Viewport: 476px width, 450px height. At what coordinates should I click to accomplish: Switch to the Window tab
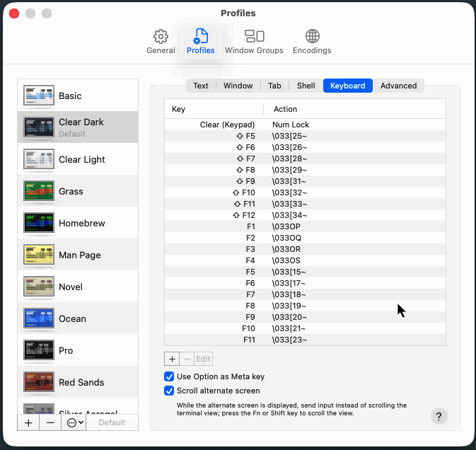[238, 86]
